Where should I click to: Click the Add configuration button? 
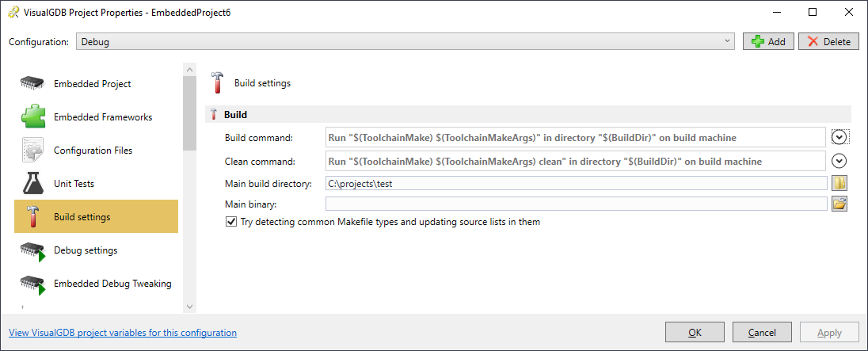(x=768, y=41)
